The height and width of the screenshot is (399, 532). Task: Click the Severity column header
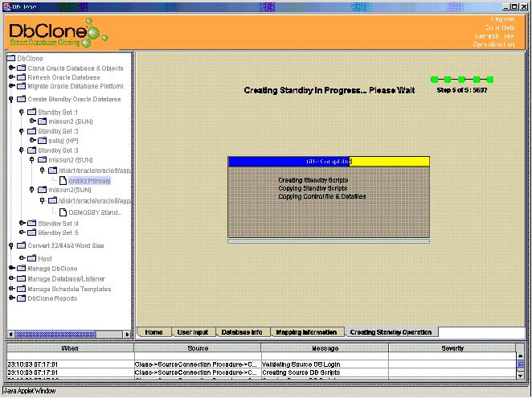pyautogui.click(x=452, y=348)
